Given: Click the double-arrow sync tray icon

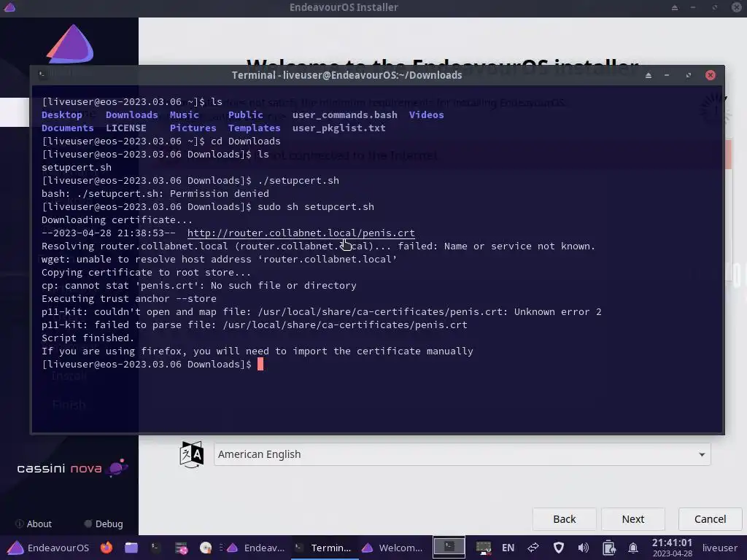Looking at the screenshot, I should coord(533,548).
